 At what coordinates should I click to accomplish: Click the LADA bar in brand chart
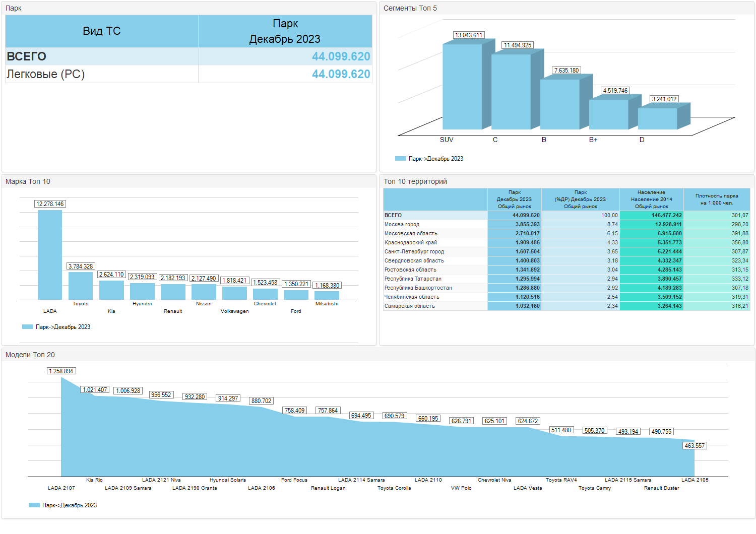pos(50,255)
